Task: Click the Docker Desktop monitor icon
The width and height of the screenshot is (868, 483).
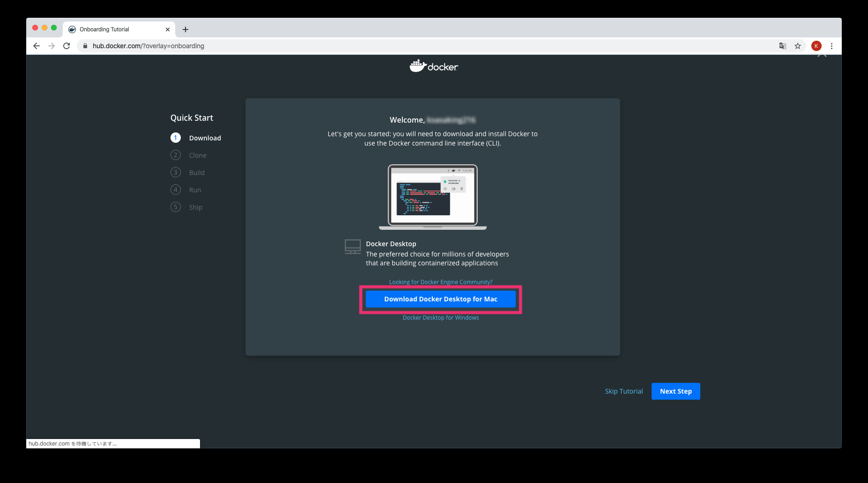Action: tap(353, 246)
